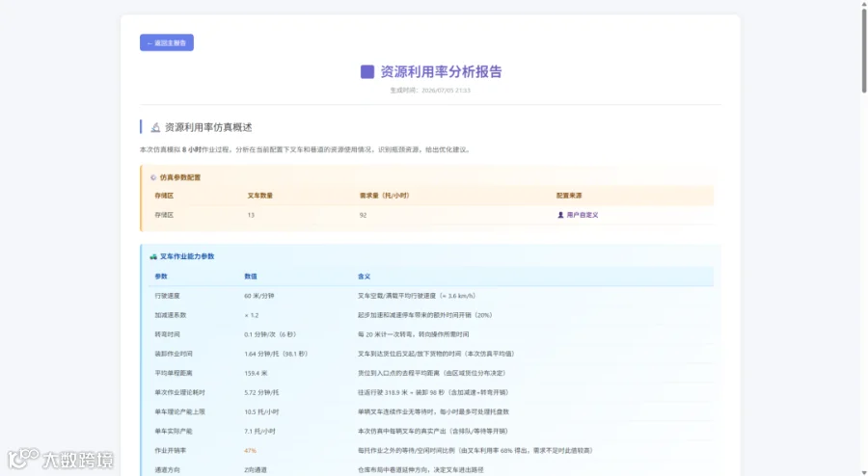Click the 叉车作业能力参数 section title
868x476 pixels.
coord(187,256)
